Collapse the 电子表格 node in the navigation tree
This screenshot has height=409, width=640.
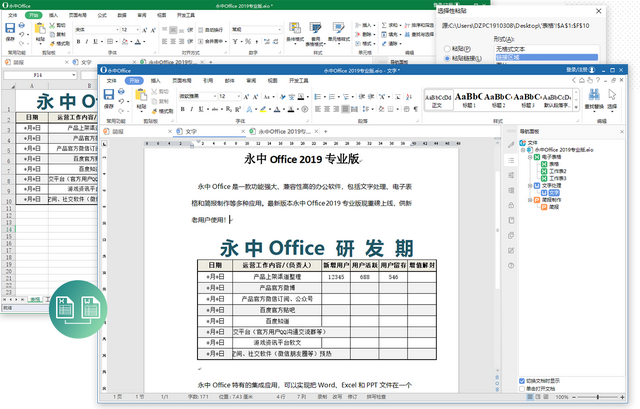pos(530,157)
